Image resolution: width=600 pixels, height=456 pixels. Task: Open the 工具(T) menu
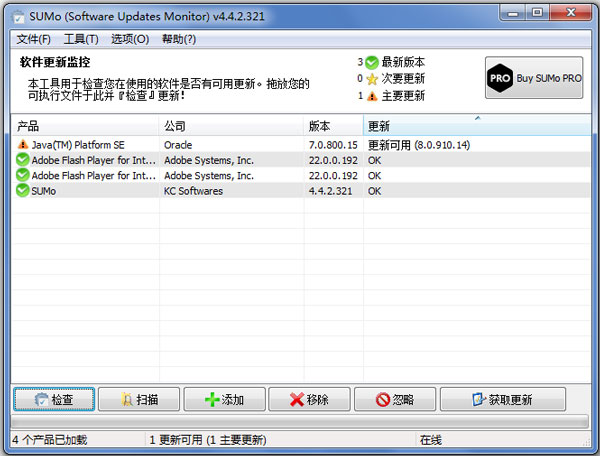point(81,39)
